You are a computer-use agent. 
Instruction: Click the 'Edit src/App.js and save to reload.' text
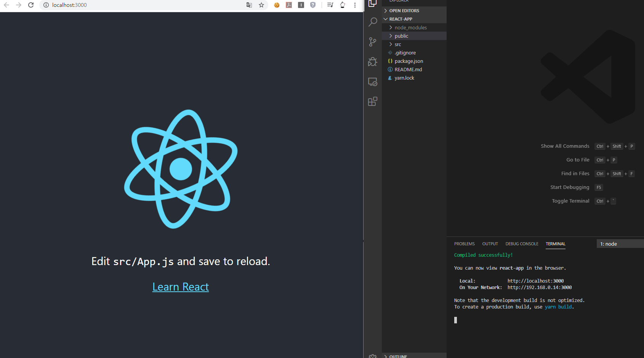tap(181, 261)
